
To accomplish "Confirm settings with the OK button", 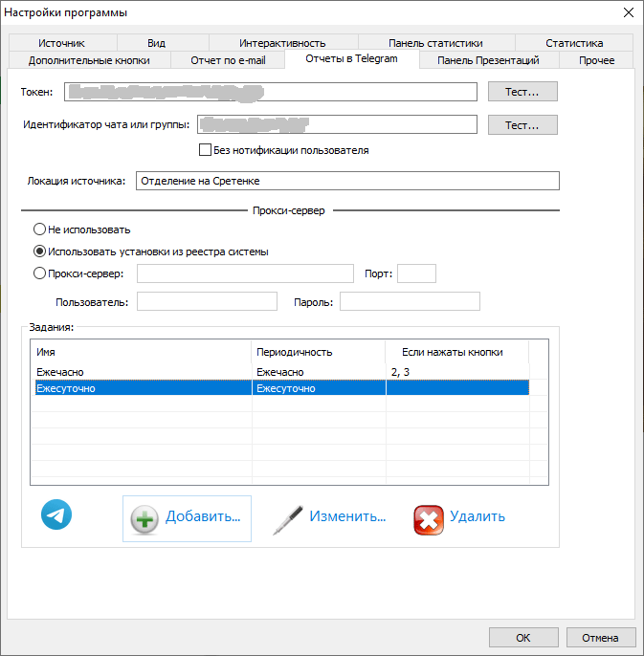I will pyautogui.click(x=522, y=638).
